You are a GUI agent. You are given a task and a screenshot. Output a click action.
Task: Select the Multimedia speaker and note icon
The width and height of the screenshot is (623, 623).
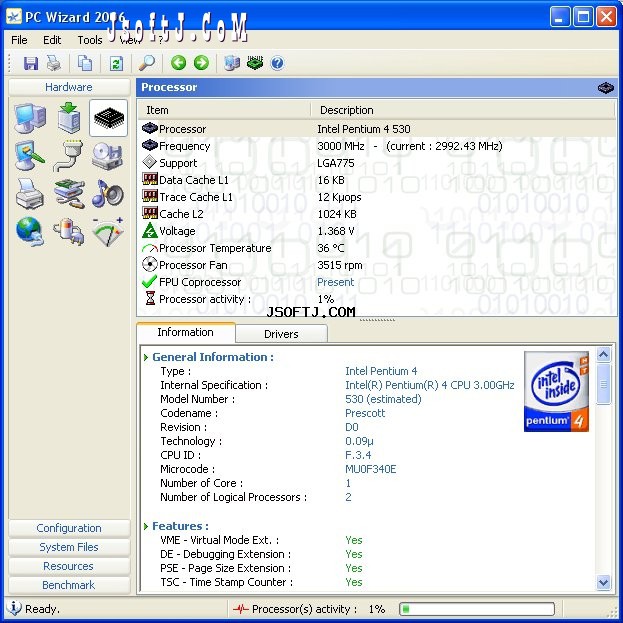(x=107, y=194)
